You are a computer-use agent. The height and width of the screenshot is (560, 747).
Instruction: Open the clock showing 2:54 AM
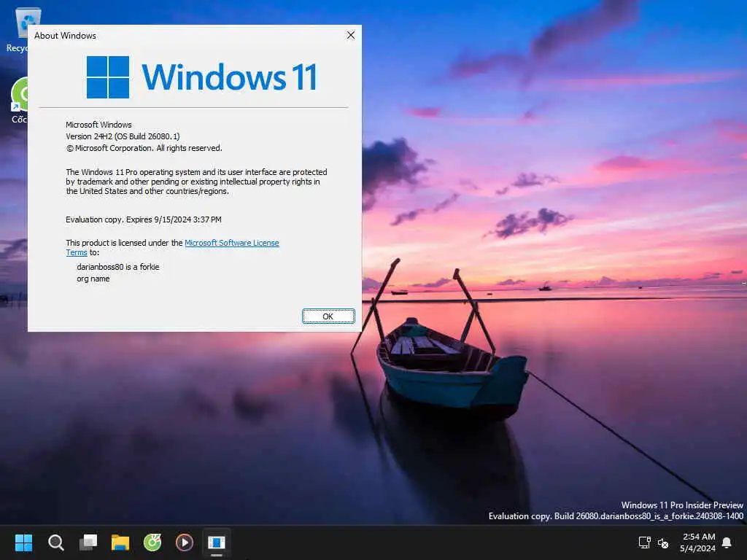(x=698, y=542)
